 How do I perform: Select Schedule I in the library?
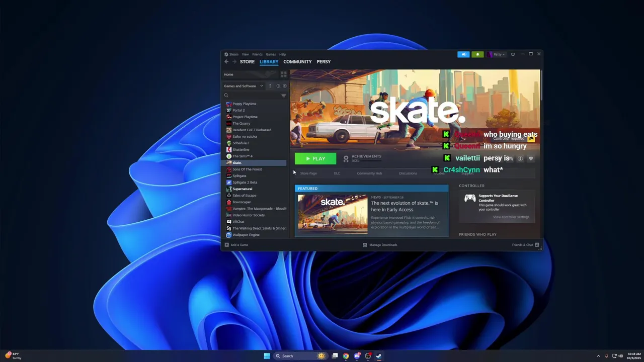pos(256,143)
